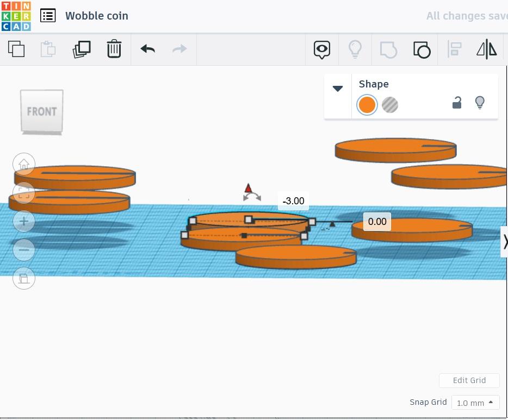508x420 pixels.
Task: Delete selection with trash icon
Action: [x=114, y=49]
